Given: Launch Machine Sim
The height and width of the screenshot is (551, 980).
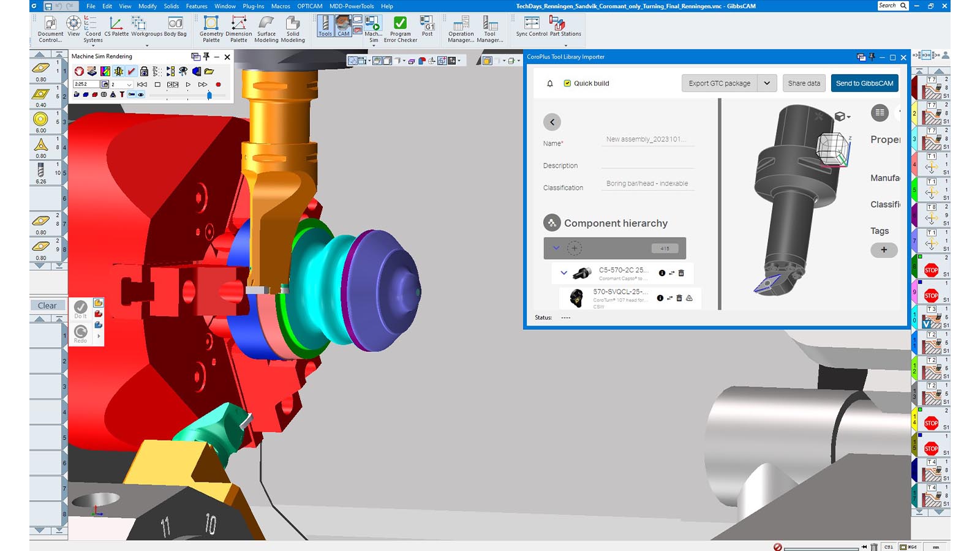Looking at the screenshot, I should (x=373, y=29).
